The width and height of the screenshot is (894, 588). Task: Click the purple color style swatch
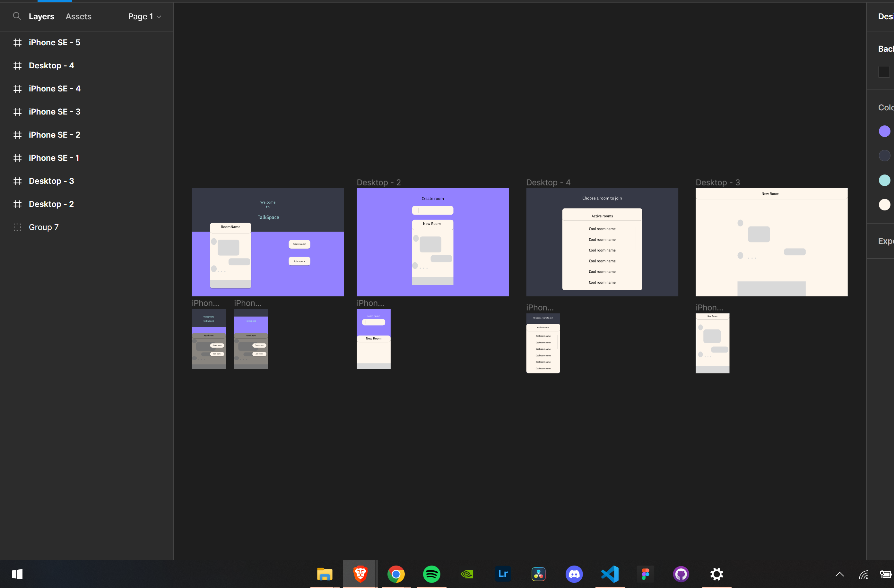click(884, 132)
